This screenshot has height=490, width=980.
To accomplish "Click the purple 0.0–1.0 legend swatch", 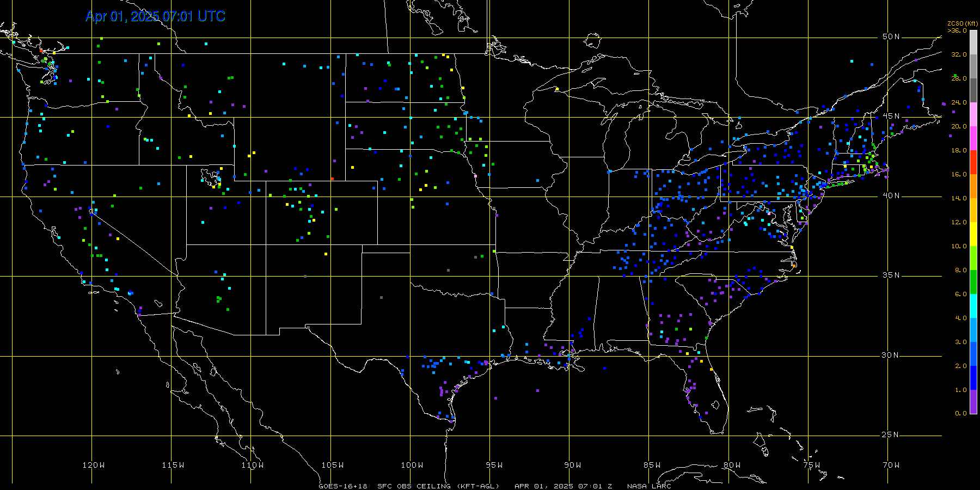I will (973, 402).
